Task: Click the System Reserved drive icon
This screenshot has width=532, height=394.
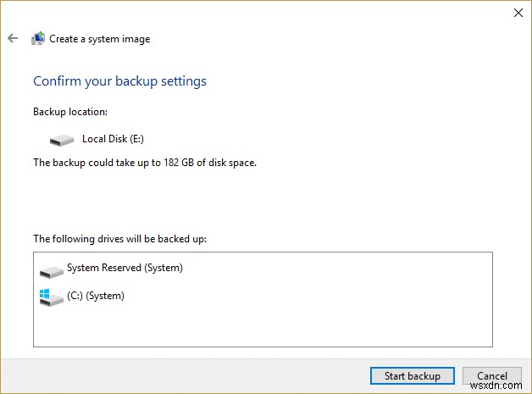Action: [51, 270]
